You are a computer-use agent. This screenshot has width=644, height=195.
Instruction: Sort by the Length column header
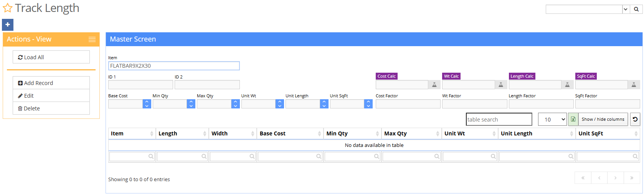pos(182,133)
